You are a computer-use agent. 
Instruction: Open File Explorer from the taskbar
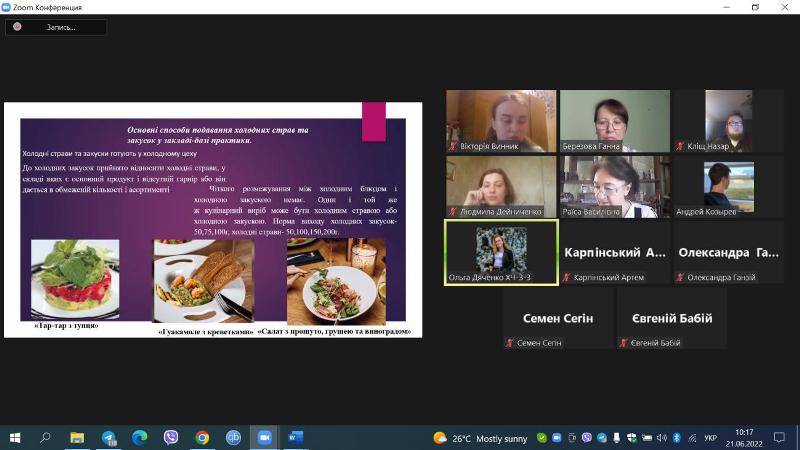77,438
